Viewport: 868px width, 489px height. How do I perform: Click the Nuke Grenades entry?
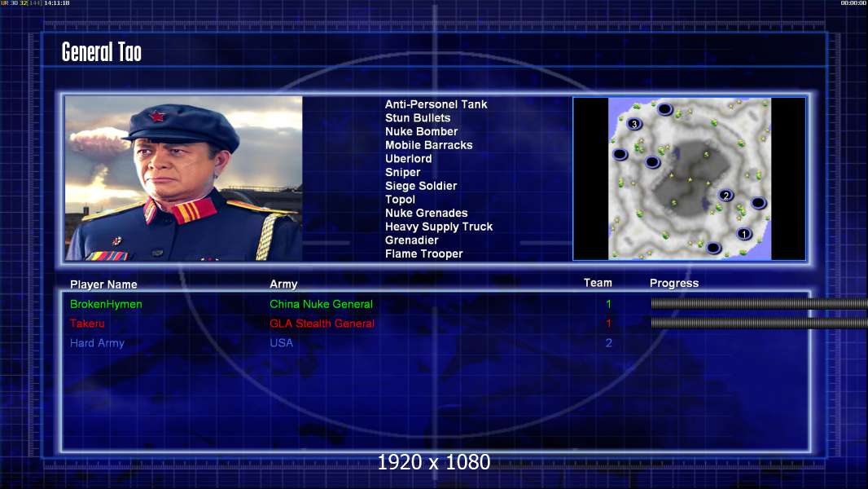[x=426, y=213]
